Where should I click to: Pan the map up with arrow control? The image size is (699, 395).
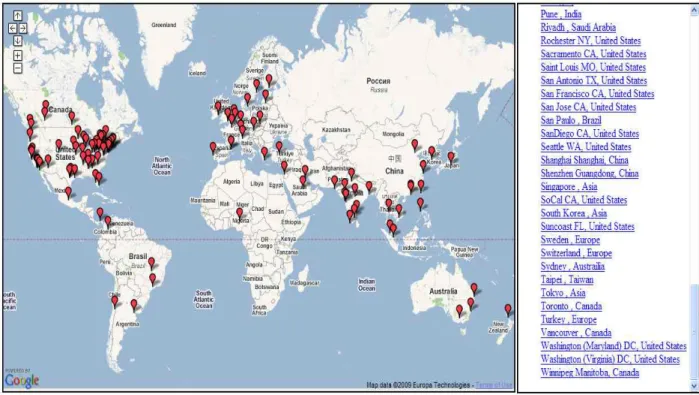17,16
